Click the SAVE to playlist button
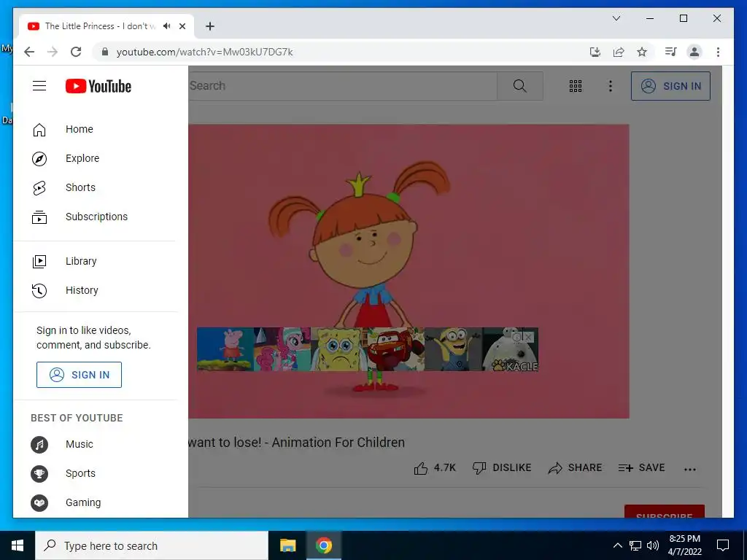 (641, 468)
